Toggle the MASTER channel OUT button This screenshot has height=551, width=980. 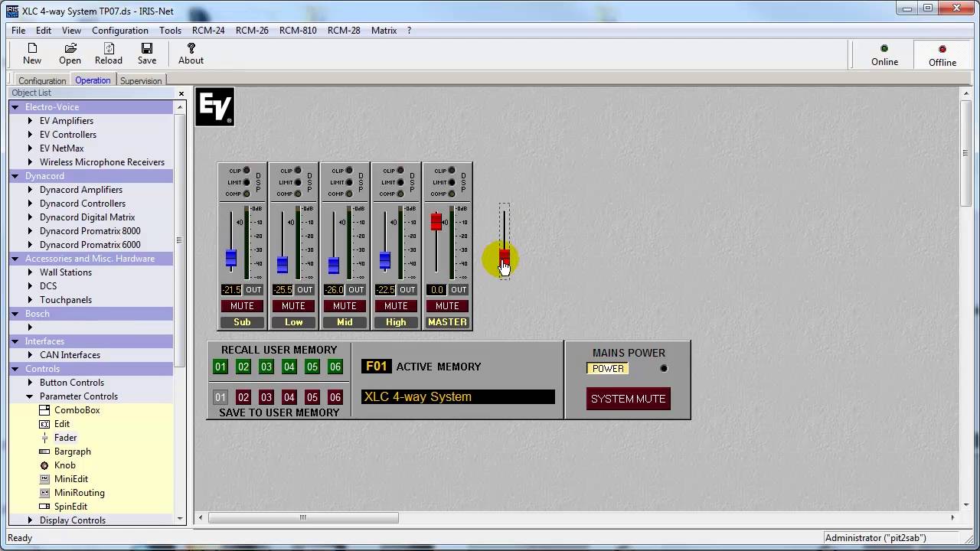(459, 290)
